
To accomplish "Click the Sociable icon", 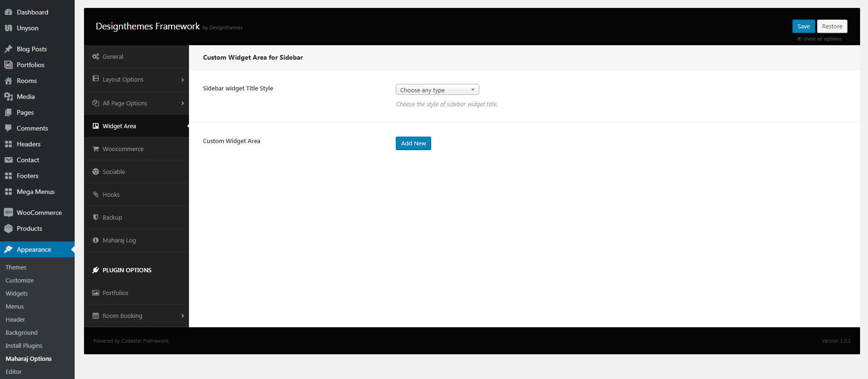I will pos(96,172).
